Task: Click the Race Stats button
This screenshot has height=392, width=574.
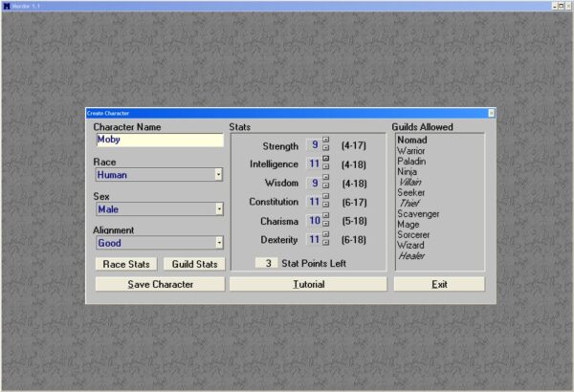Action: [126, 264]
